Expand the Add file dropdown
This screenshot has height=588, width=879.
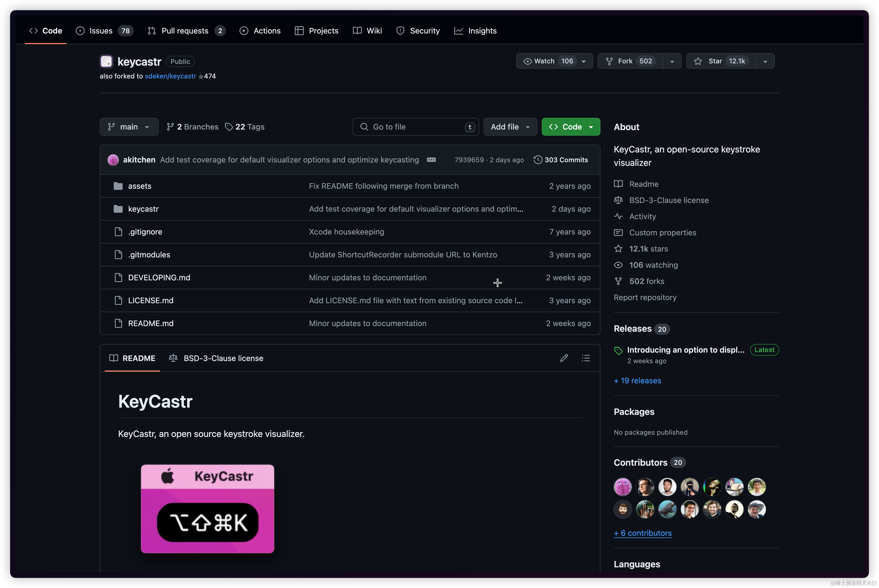(x=510, y=127)
